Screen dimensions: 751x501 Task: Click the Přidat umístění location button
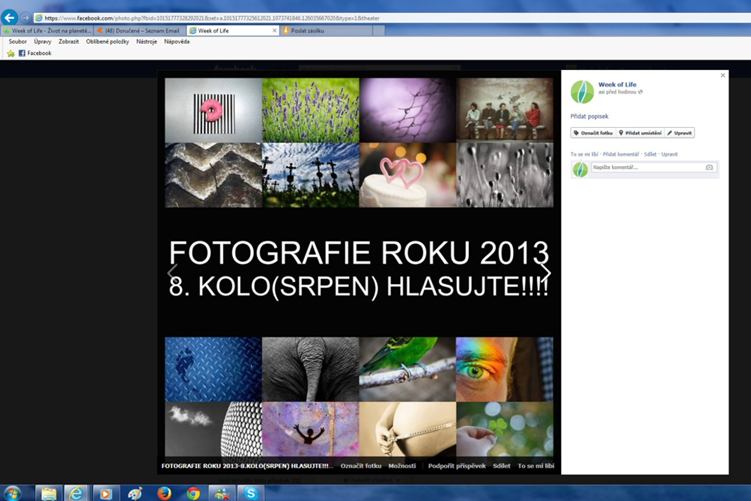click(640, 133)
